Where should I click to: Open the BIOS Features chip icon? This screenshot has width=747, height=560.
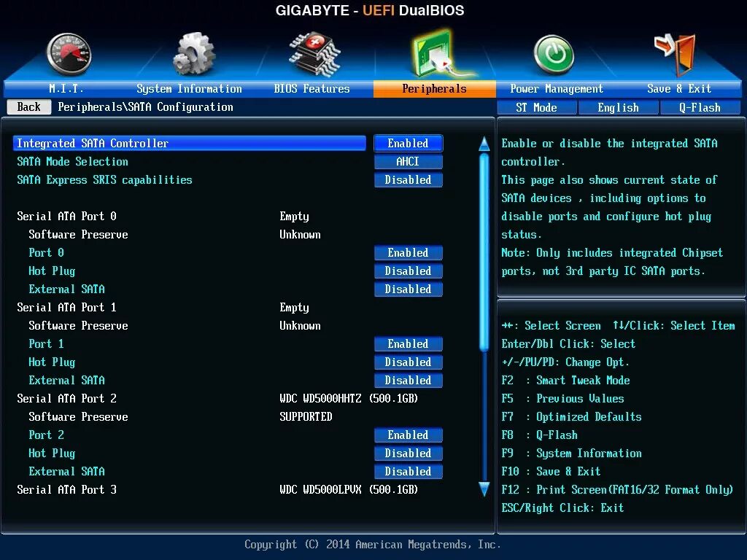(314, 52)
